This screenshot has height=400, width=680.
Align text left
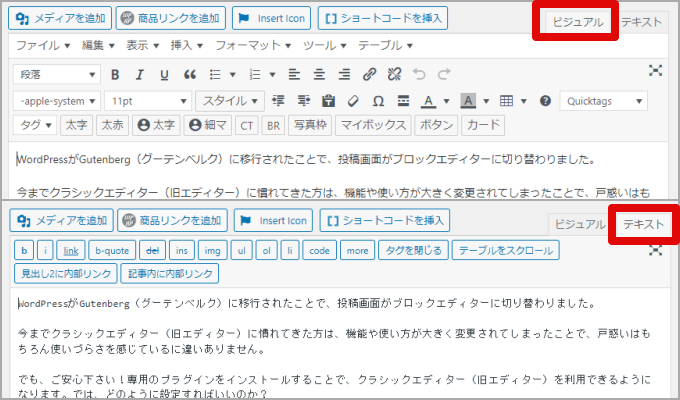pos(294,75)
